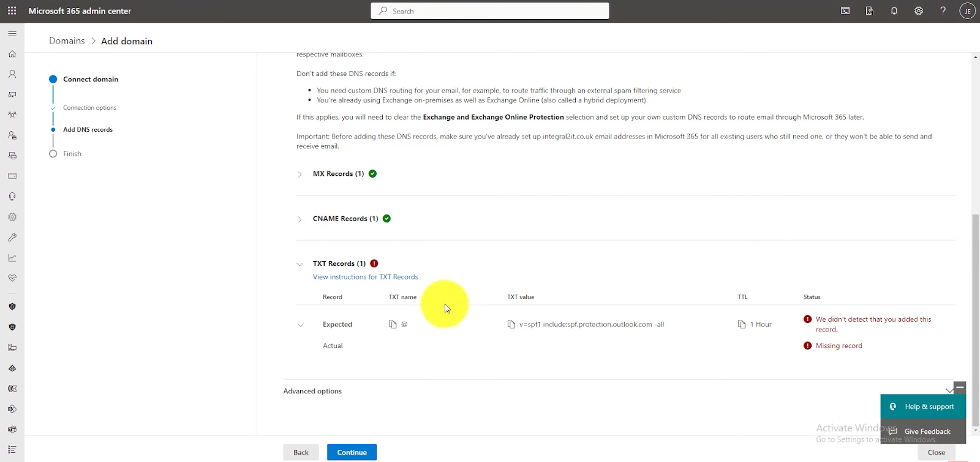Viewport: 980px width, 462px height.
Task: Open settings gear in the top header
Action: coord(919,11)
